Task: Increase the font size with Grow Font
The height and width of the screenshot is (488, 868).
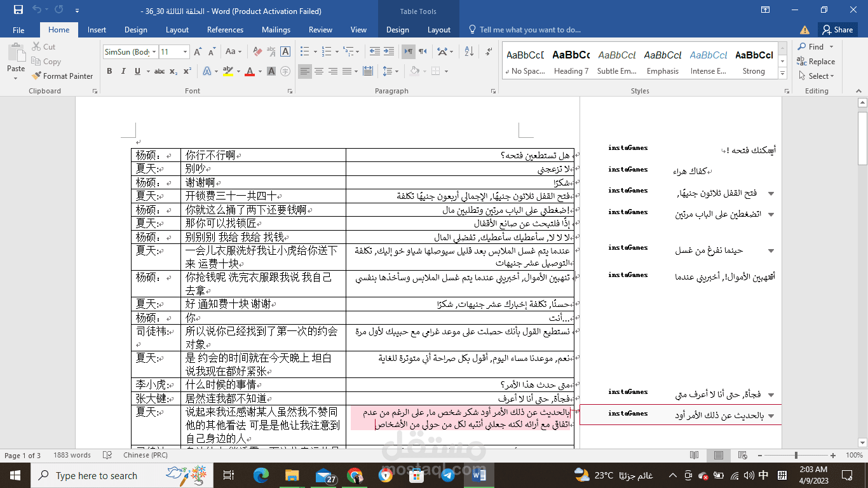Action: tap(198, 52)
